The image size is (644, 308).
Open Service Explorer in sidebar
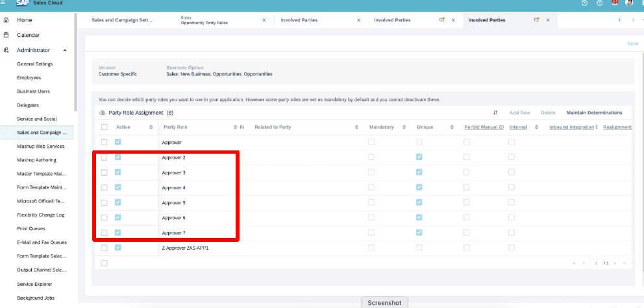point(34,284)
